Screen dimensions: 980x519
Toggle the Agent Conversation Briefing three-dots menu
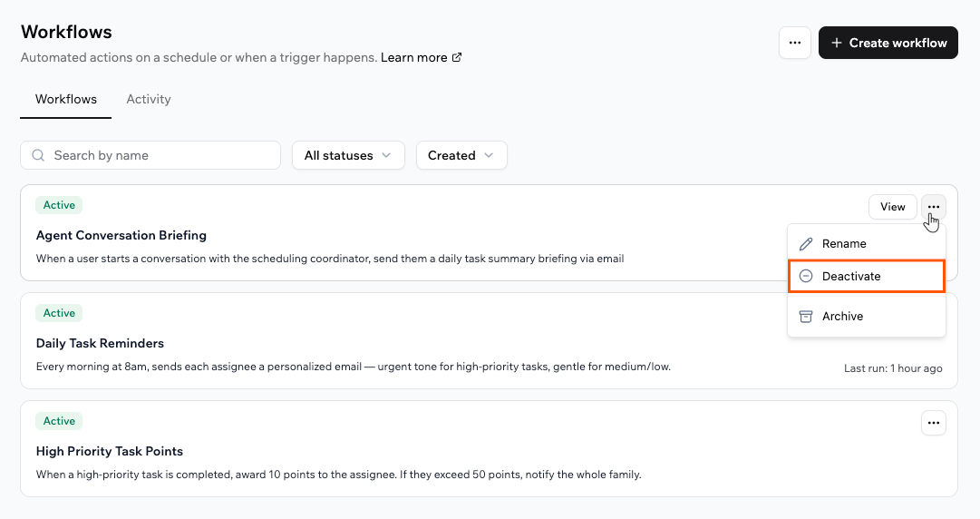point(933,207)
